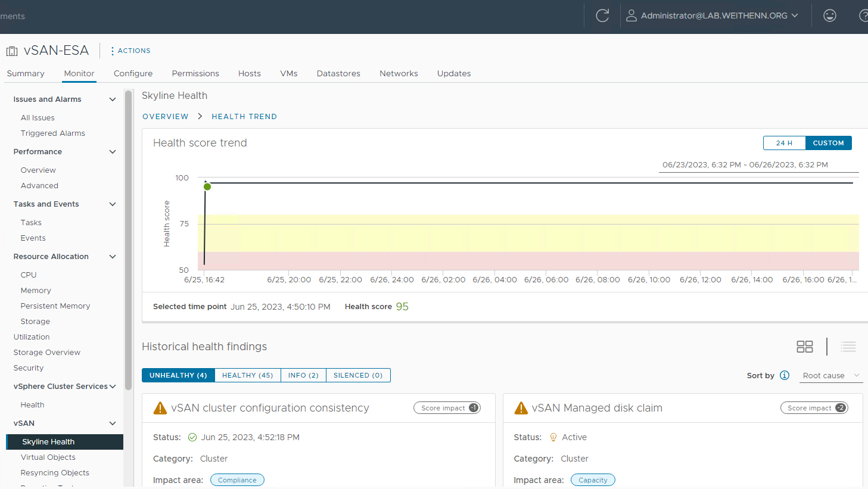
Task: Show SILENCED (0) findings
Action: click(x=358, y=375)
